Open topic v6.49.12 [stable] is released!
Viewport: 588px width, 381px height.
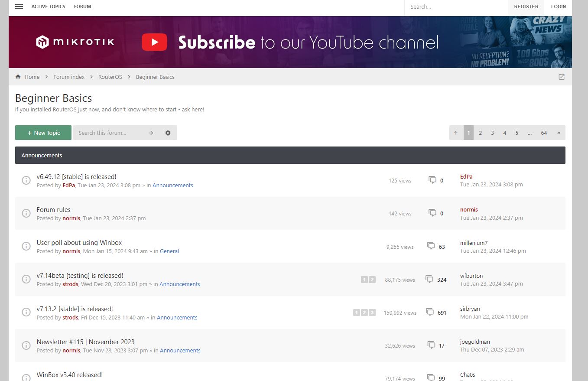click(x=76, y=176)
